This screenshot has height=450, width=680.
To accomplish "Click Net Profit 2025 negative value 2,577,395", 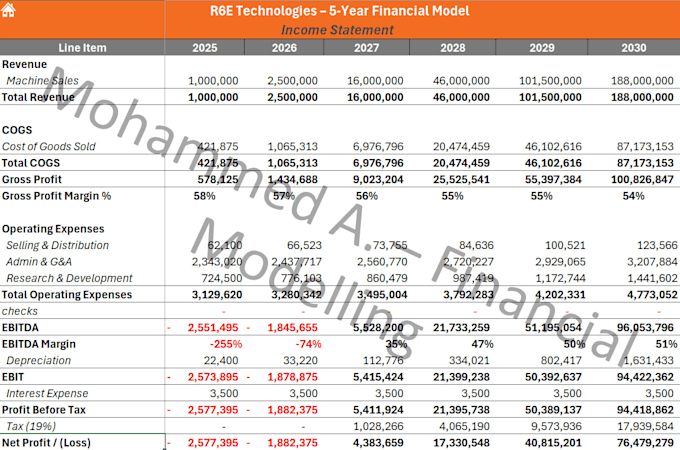I will (x=213, y=443).
